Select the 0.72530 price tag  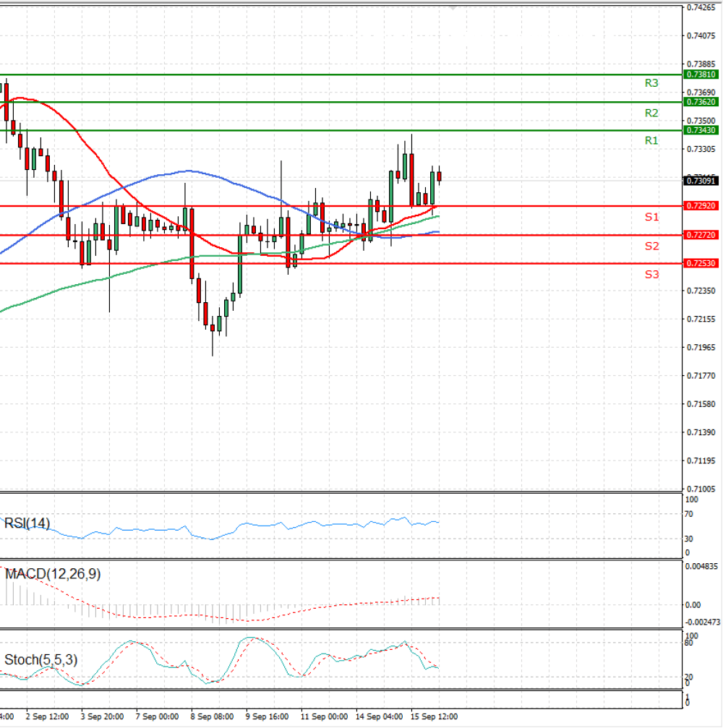pyautogui.click(x=701, y=263)
